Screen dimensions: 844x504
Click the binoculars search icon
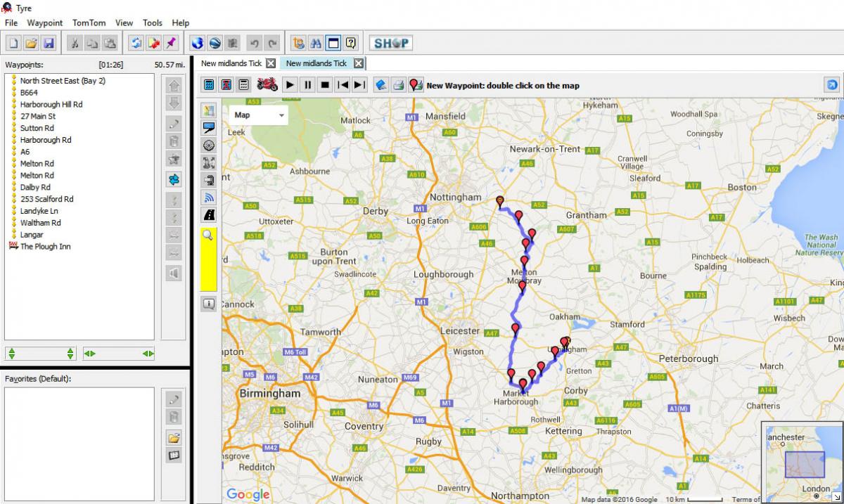pos(316,43)
